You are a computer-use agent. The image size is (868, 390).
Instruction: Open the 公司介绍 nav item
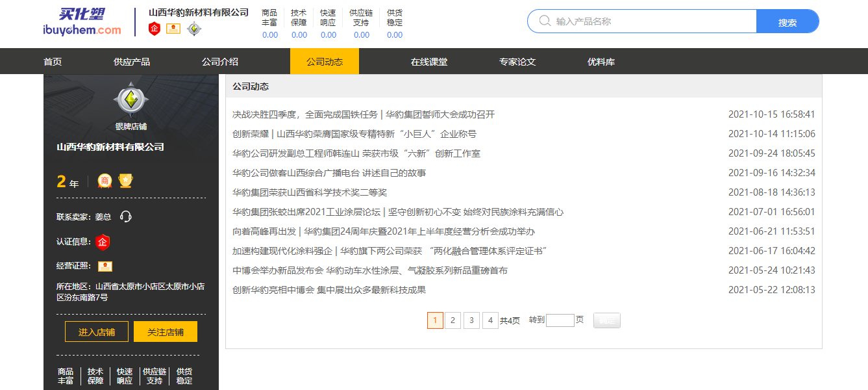click(220, 62)
